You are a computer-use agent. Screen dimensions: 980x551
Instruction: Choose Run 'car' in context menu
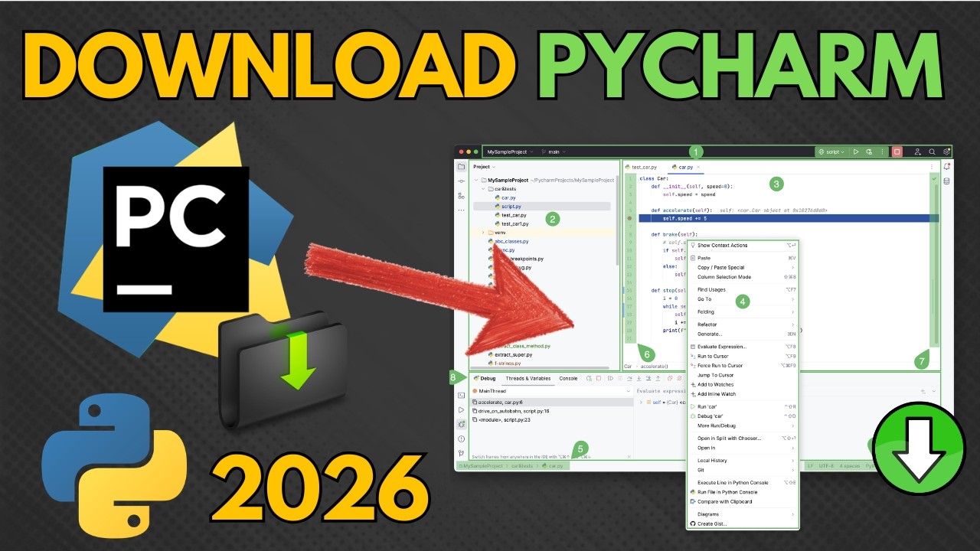743,406
